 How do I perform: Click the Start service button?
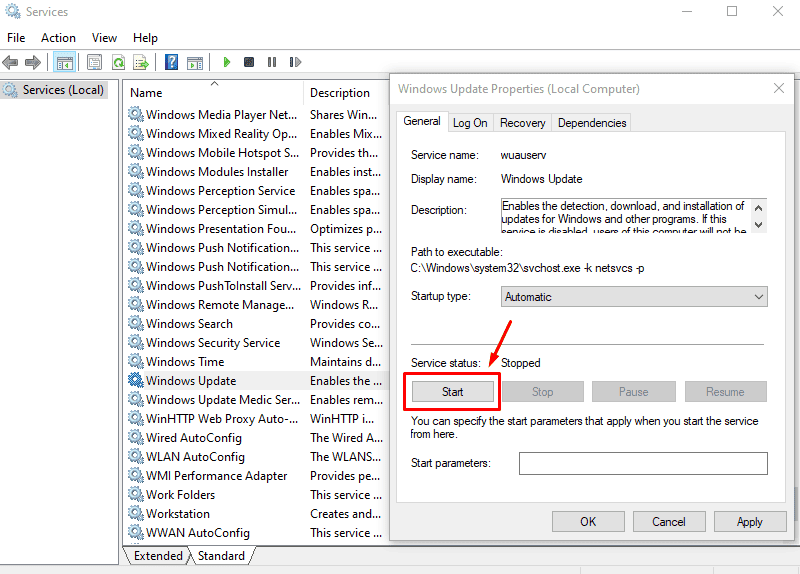[453, 392]
